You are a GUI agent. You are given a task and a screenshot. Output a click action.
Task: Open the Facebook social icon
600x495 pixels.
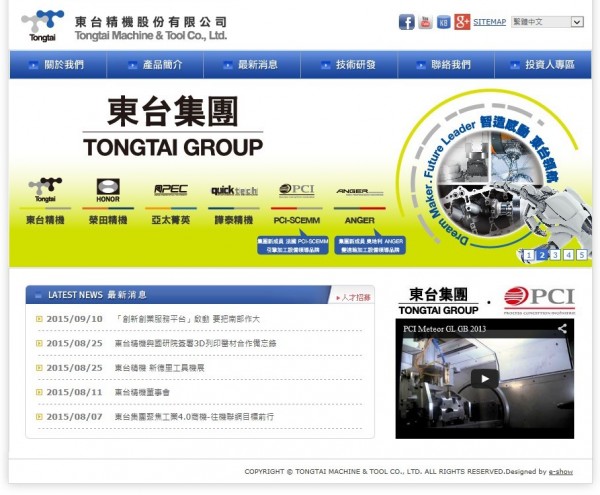click(x=406, y=22)
